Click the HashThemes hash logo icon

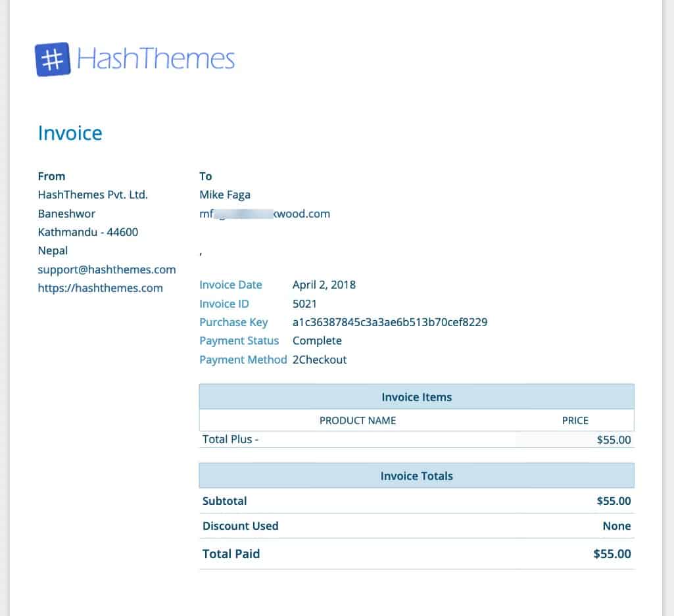point(53,59)
